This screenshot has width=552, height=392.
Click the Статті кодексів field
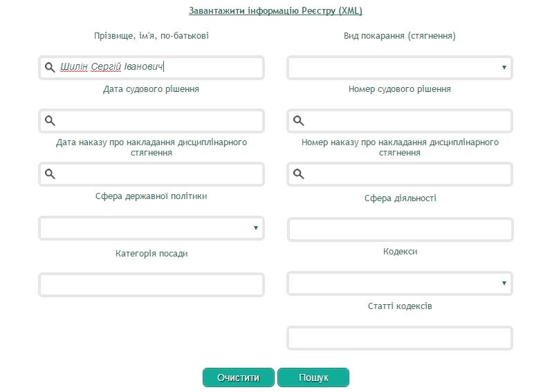pyautogui.click(x=399, y=338)
